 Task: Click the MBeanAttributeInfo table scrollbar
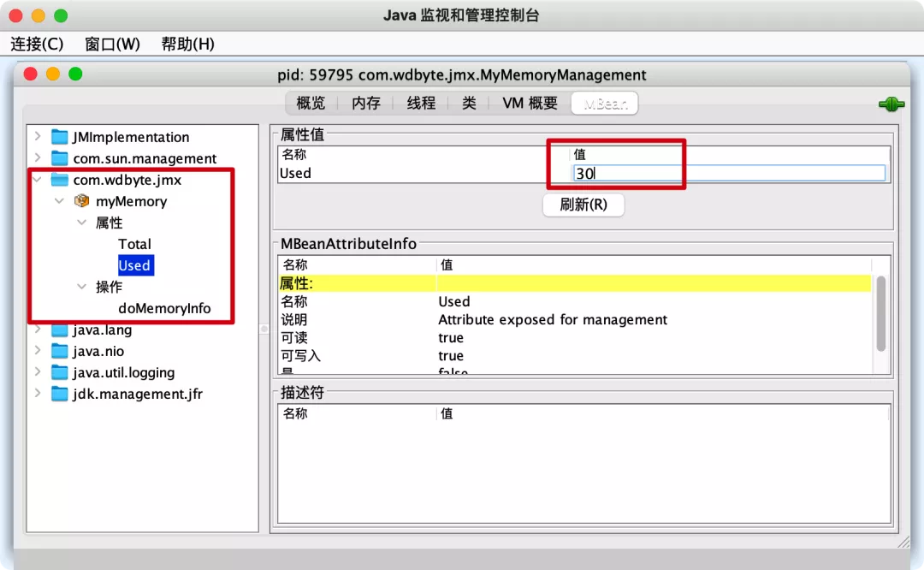coord(881,313)
